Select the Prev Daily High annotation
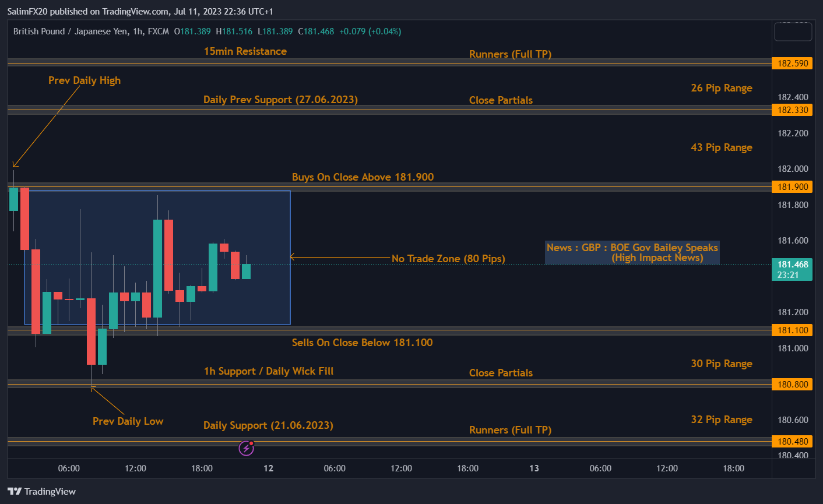823x504 pixels. point(85,80)
